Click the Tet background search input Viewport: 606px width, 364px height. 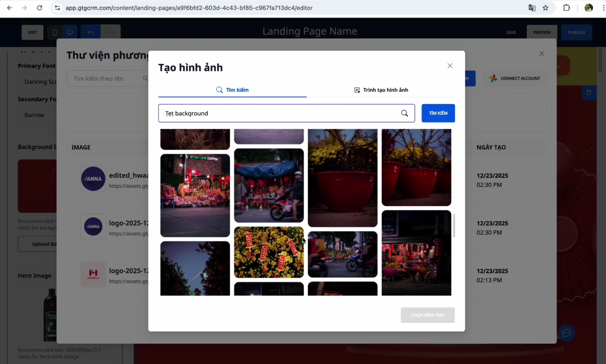pos(280,113)
